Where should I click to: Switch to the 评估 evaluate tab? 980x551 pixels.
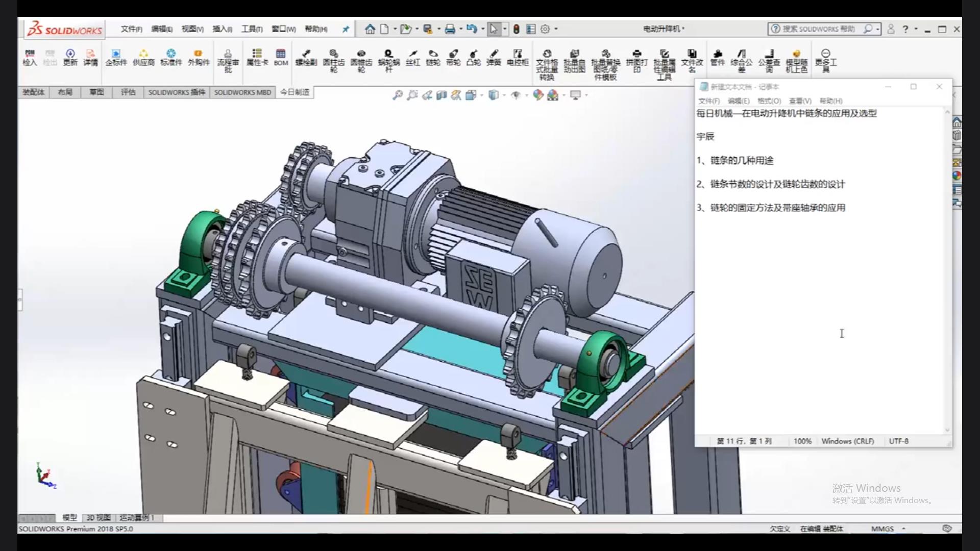click(x=128, y=92)
